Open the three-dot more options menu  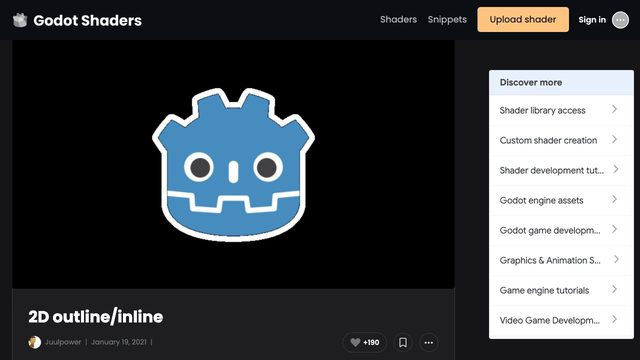[x=429, y=342]
